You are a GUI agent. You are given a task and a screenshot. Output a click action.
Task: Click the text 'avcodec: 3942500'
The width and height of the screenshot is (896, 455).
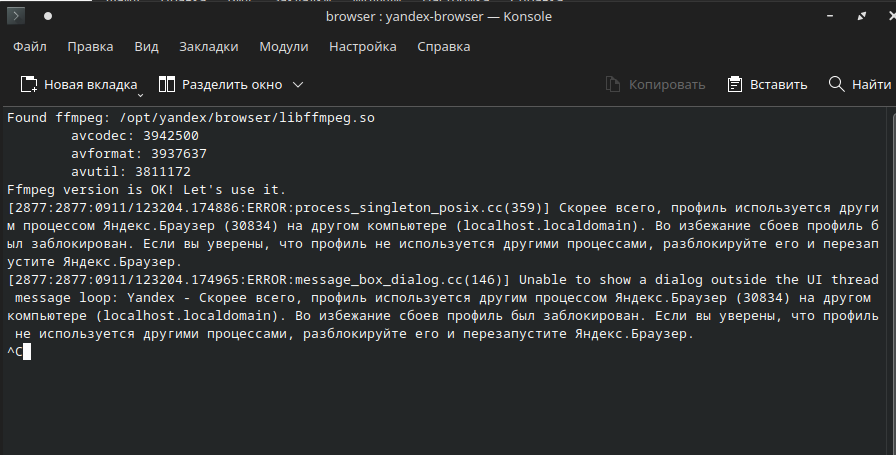pos(135,135)
